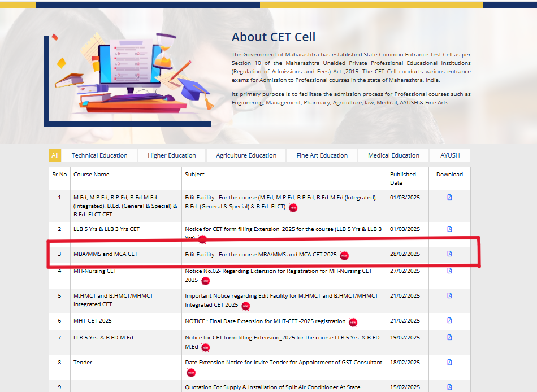Viewport: 537px width, 392px height.
Task: Open MHT-CET 2025 final date extension notice
Action: (x=265, y=321)
